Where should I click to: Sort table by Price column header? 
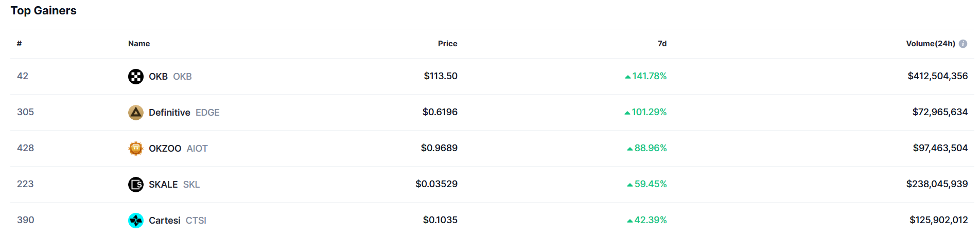[447, 44]
